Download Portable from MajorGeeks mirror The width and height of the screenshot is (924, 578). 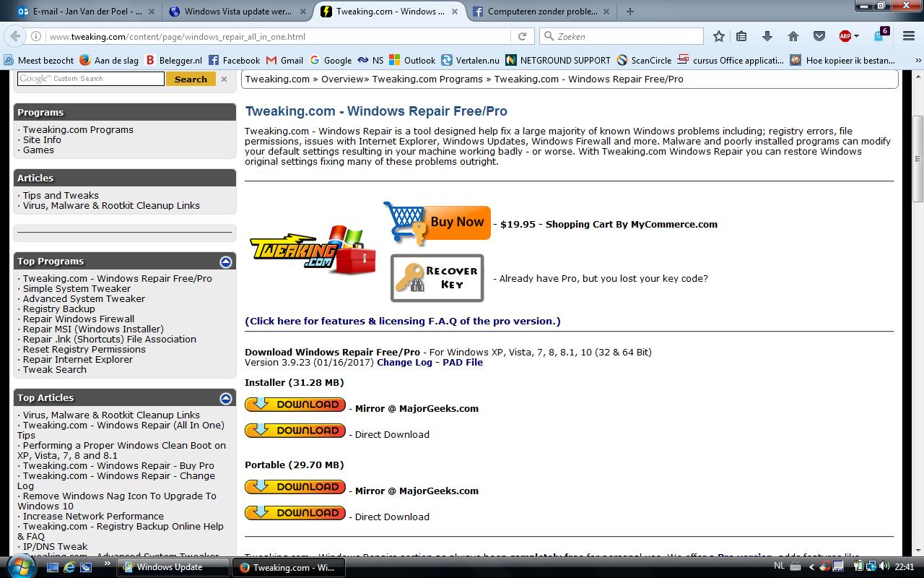pos(295,487)
